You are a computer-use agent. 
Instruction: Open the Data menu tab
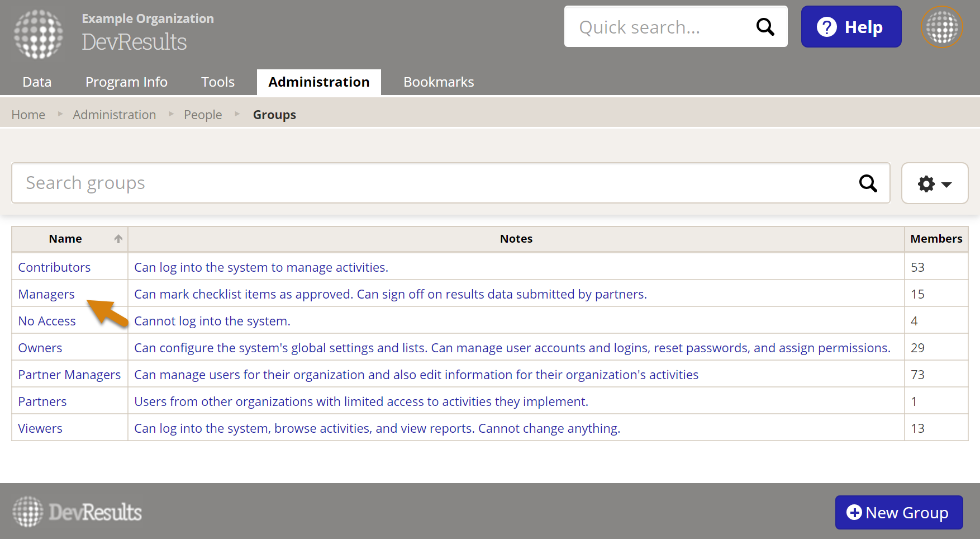click(x=37, y=82)
